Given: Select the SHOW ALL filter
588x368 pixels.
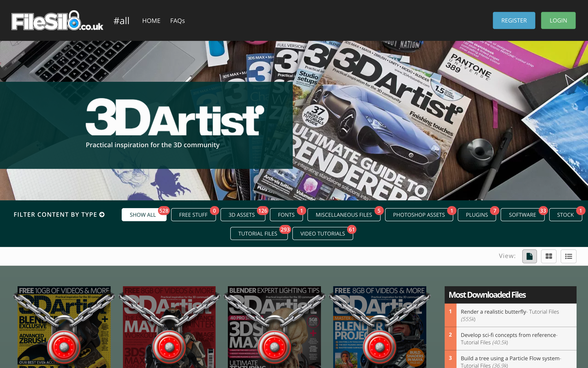Looking at the screenshot, I should click(144, 215).
